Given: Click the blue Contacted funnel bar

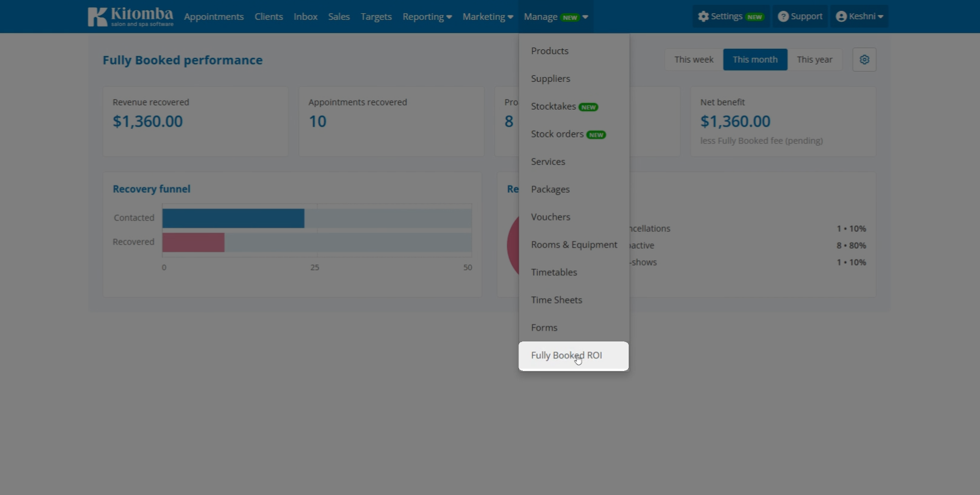Looking at the screenshot, I should (233, 219).
